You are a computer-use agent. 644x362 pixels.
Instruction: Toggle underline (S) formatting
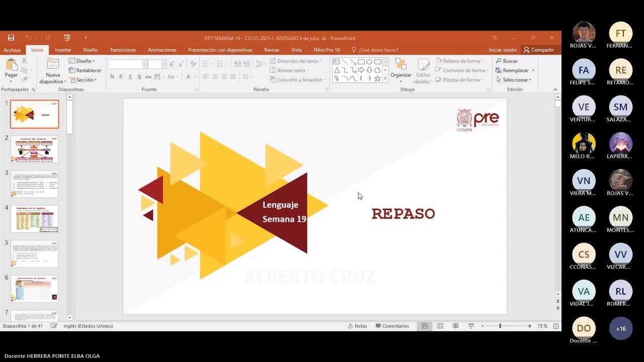point(130,77)
